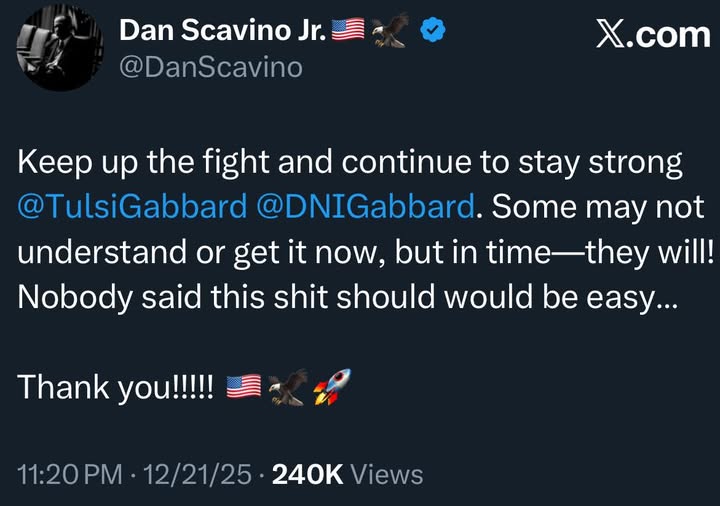Click the X.com logo
The width and height of the screenshot is (720, 506).
click(x=652, y=35)
